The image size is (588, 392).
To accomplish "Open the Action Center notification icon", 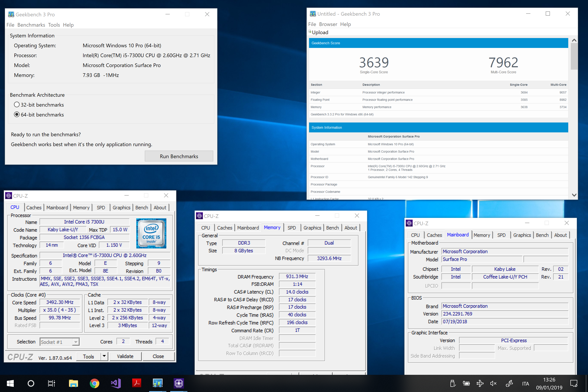I will (x=574, y=383).
